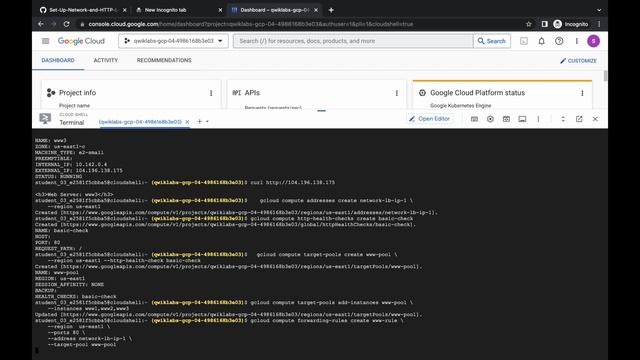Close the Cloud Shell session tab
The width and height of the screenshot is (640, 360).
click(187, 122)
